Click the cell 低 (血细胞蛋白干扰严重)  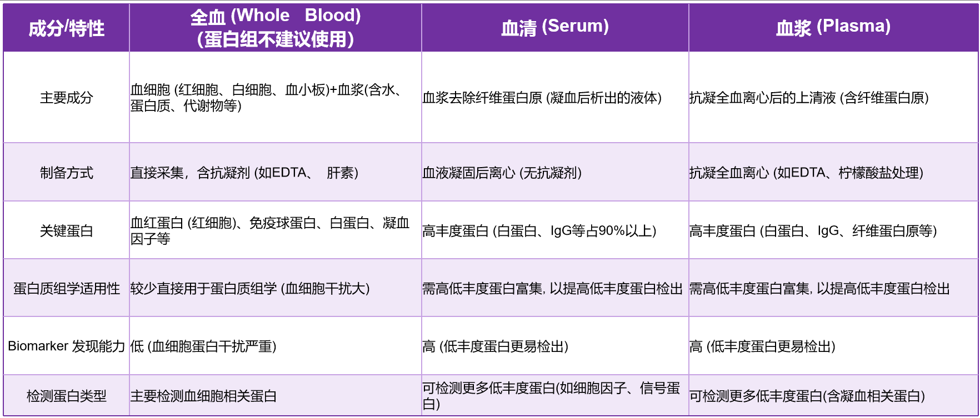coord(203,346)
